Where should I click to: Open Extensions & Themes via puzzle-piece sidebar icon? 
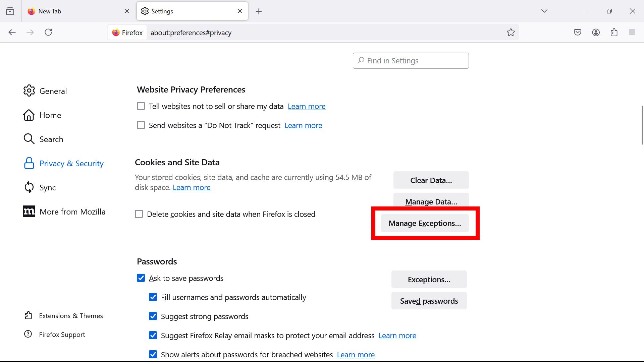point(29,315)
